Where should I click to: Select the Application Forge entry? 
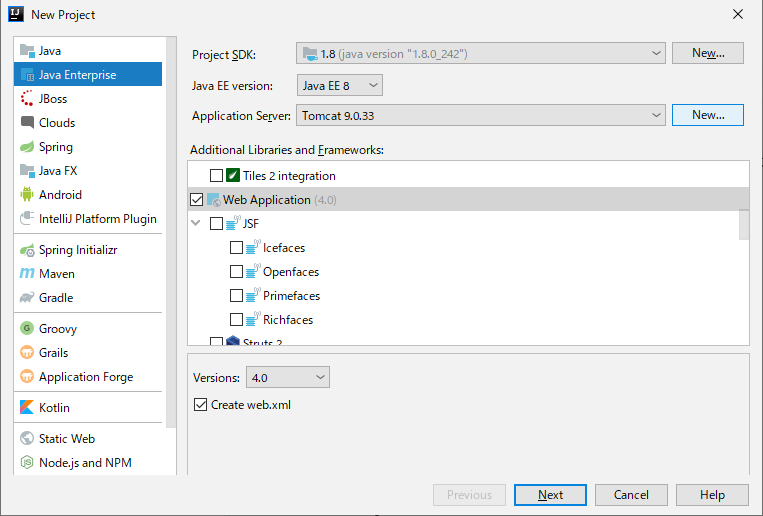88,377
